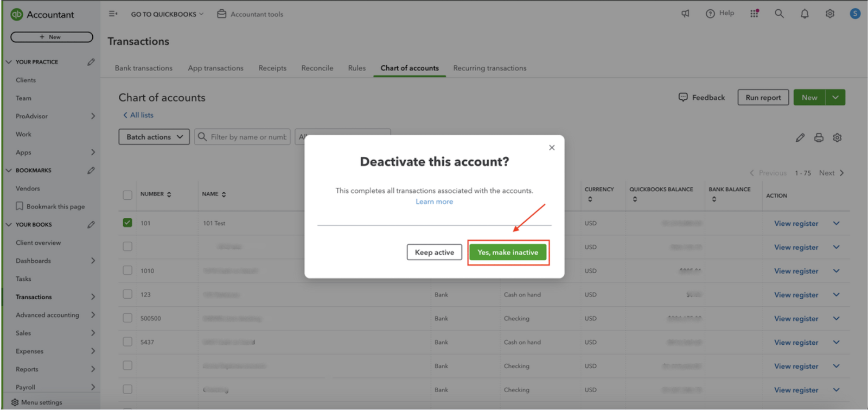
Task: Sort by the Name column arrows
Action: click(x=224, y=194)
